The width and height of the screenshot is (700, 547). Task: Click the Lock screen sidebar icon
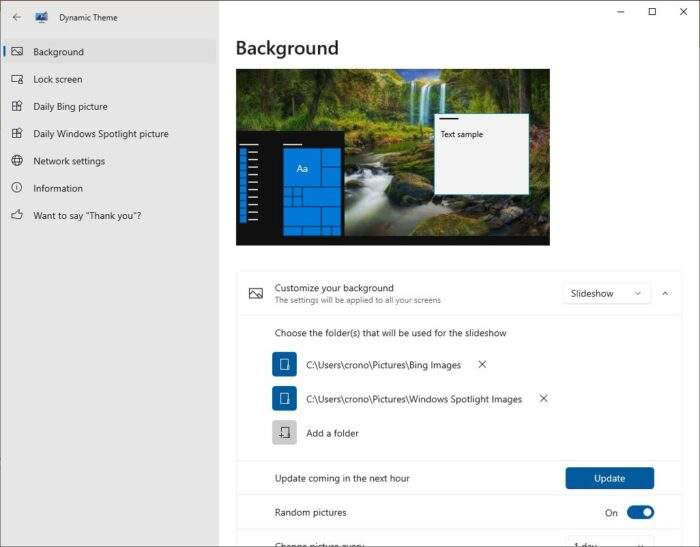(17, 79)
